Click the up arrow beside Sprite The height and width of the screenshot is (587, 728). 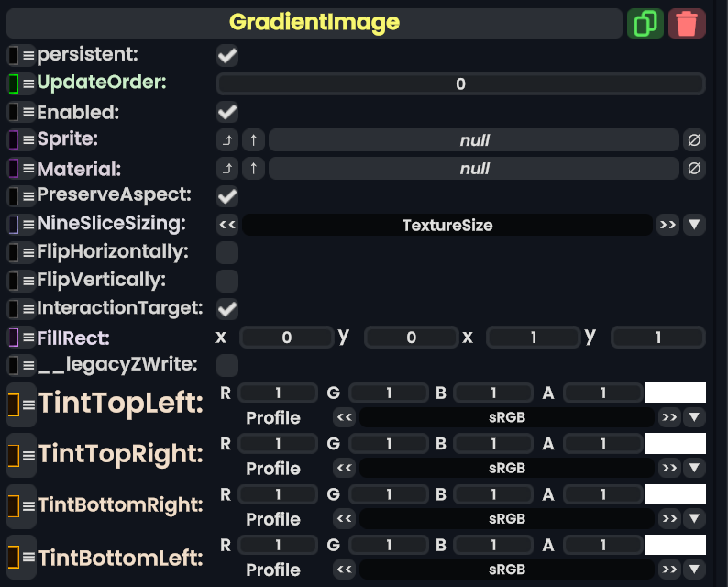(253, 140)
